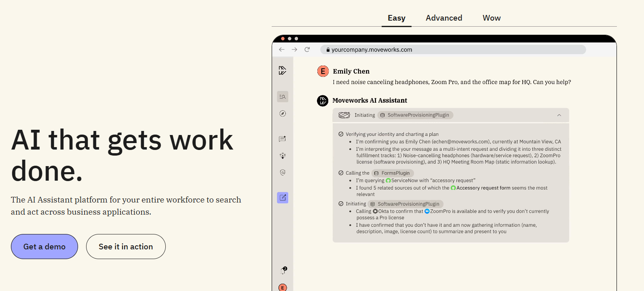Click "I'm confirming you as Emily Chen" bullet
This screenshot has width=644, height=291.
[x=458, y=142]
